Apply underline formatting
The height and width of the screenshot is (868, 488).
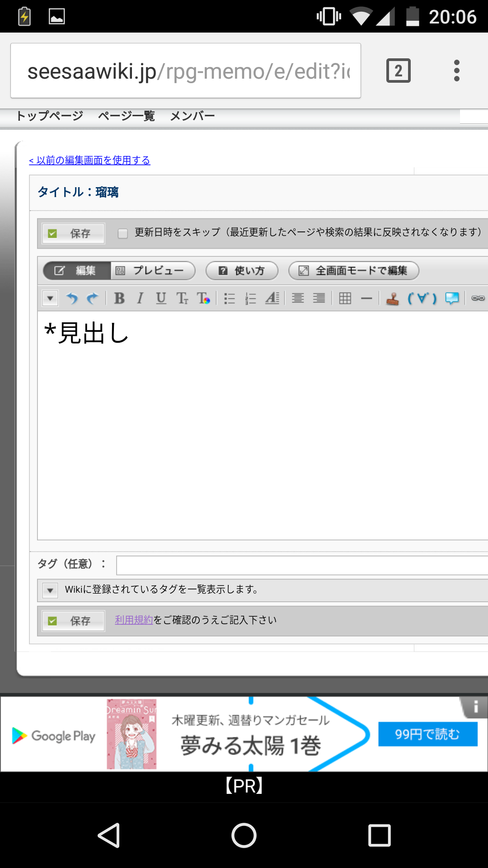point(161,298)
